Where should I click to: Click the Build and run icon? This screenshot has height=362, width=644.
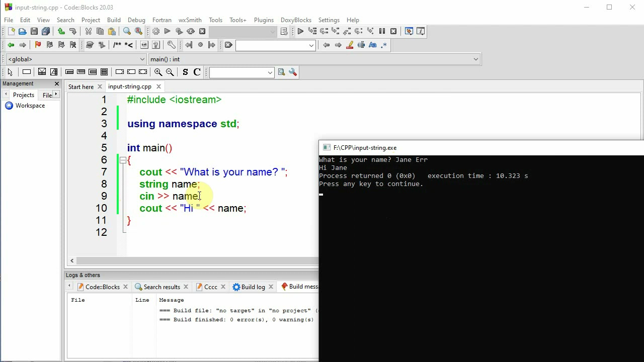179,31
